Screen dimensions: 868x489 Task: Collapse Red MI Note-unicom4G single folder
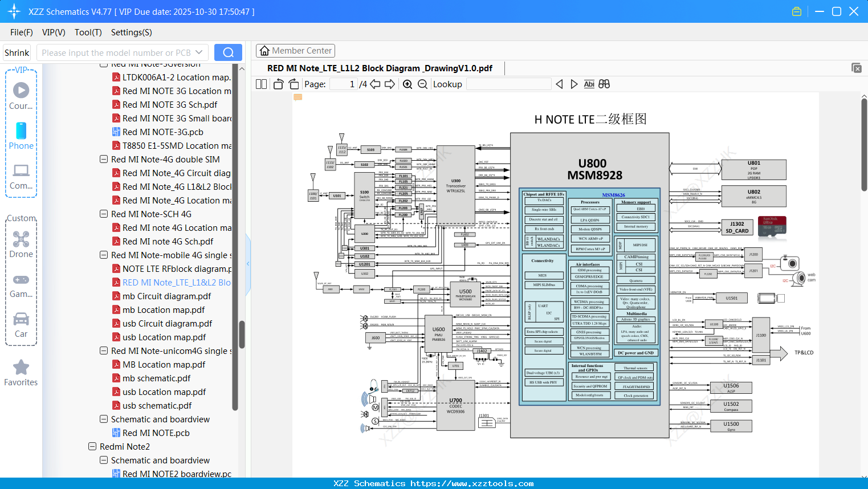point(104,351)
